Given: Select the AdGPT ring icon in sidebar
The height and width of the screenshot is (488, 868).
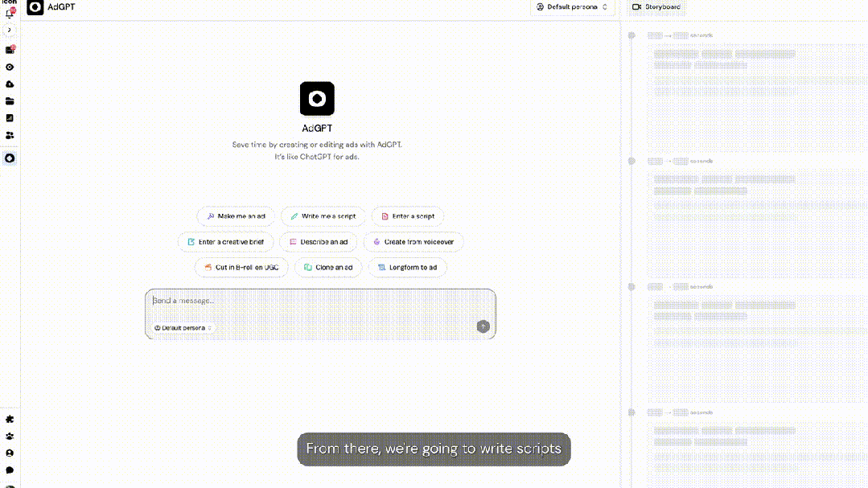Looking at the screenshot, I should pyautogui.click(x=10, y=158).
